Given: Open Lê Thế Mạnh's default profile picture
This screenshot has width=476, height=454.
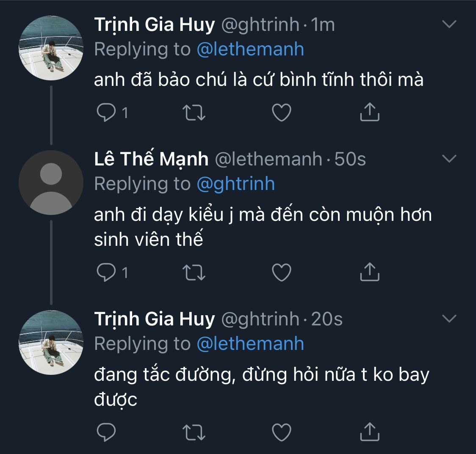Looking at the screenshot, I should pos(51,182).
